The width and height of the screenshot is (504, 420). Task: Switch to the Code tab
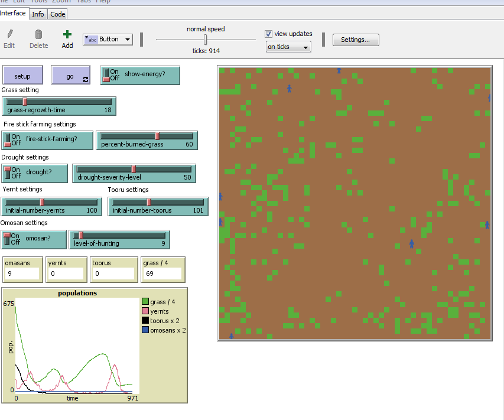(58, 14)
